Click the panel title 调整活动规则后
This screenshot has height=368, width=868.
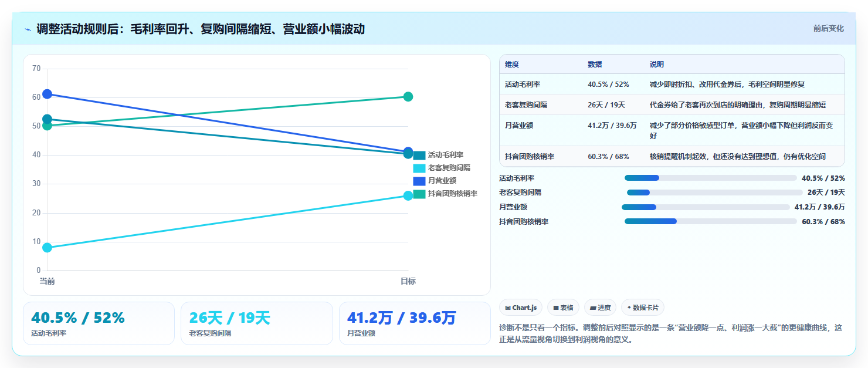pyautogui.click(x=201, y=29)
